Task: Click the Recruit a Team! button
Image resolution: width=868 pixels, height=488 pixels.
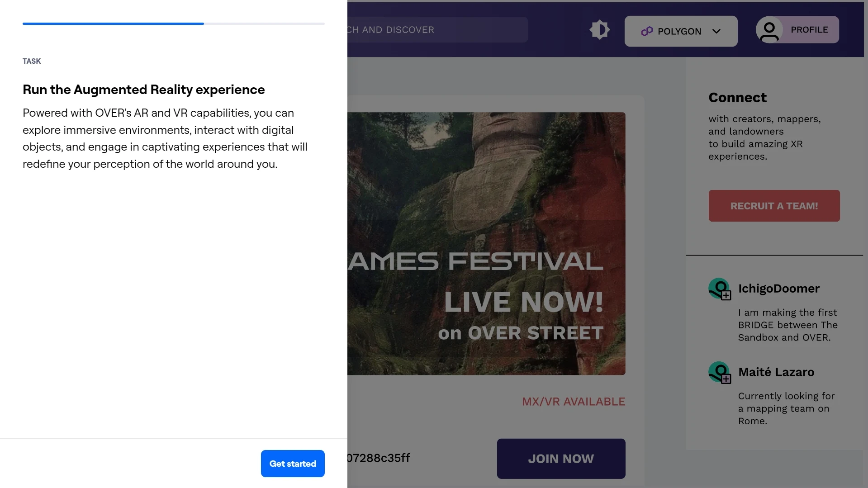Action: 774,206
